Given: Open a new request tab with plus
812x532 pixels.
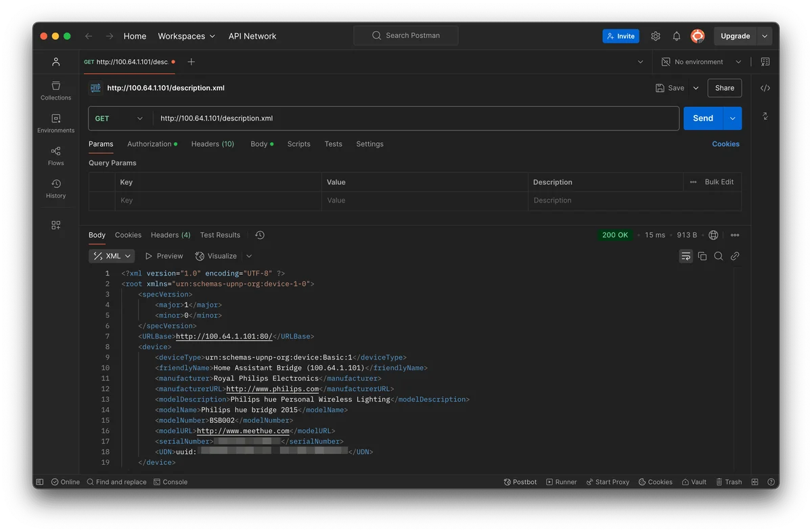Looking at the screenshot, I should tap(191, 62).
